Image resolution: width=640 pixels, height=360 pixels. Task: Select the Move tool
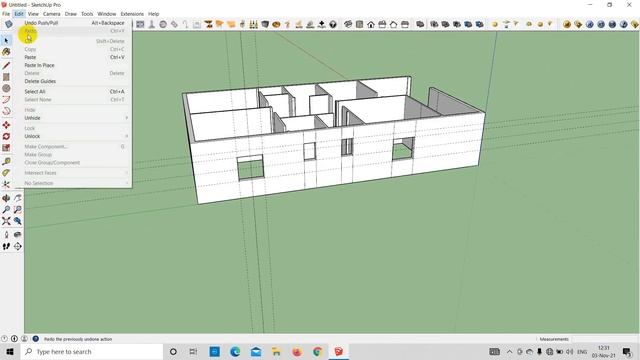pyautogui.click(x=6, y=125)
